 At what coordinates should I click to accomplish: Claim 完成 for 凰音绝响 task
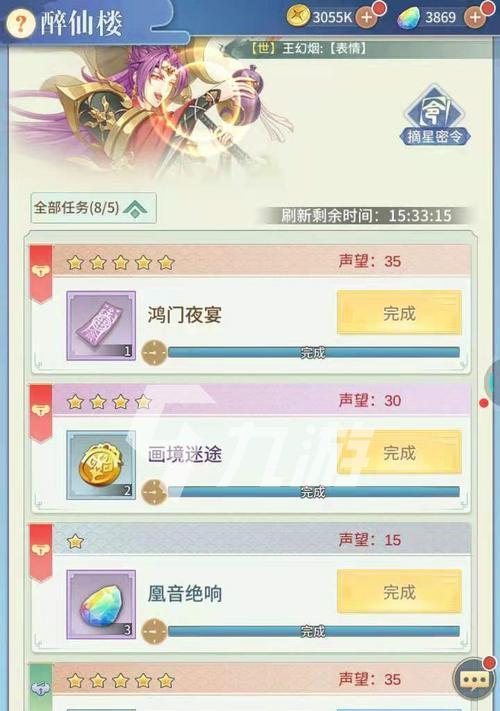(399, 592)
